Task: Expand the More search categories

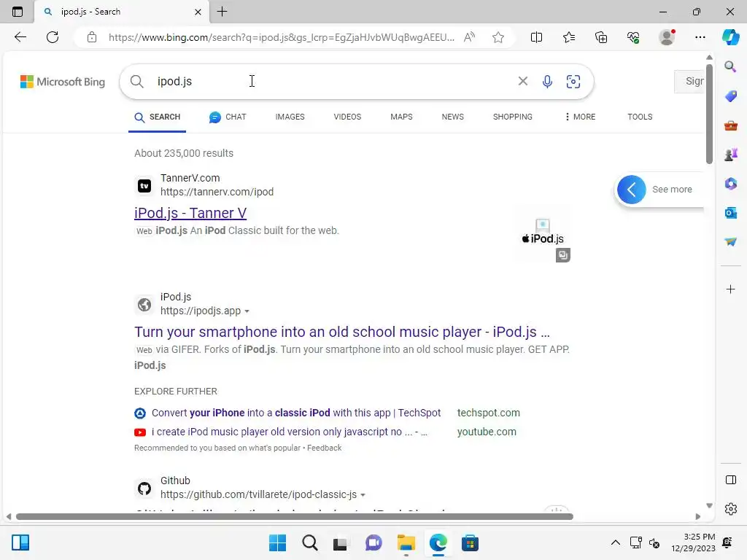Action: point(580,117)
